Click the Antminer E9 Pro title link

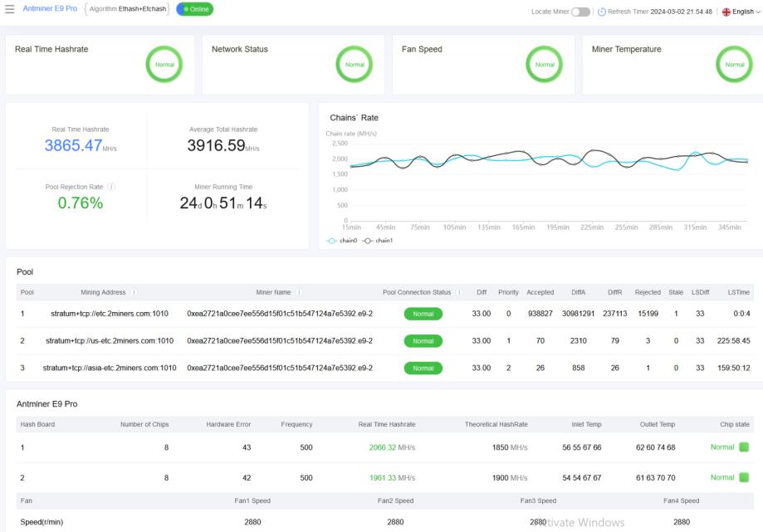pos(50,9)
